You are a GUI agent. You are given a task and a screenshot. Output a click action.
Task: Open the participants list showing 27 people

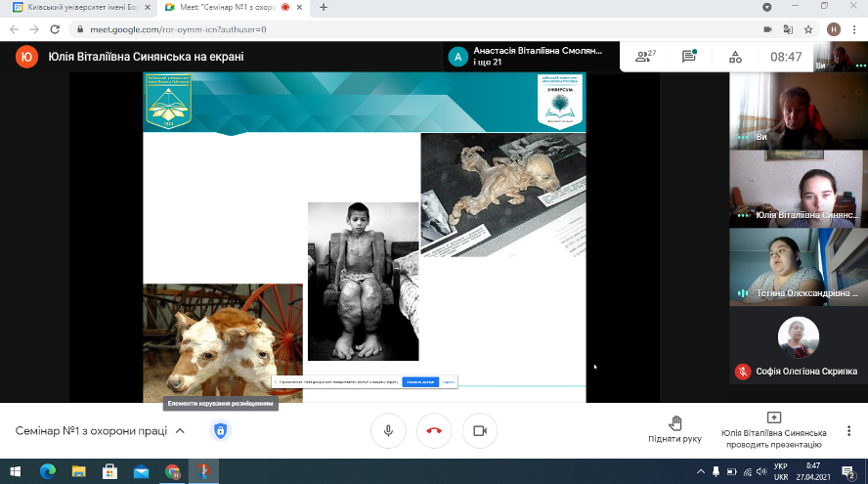645,57
